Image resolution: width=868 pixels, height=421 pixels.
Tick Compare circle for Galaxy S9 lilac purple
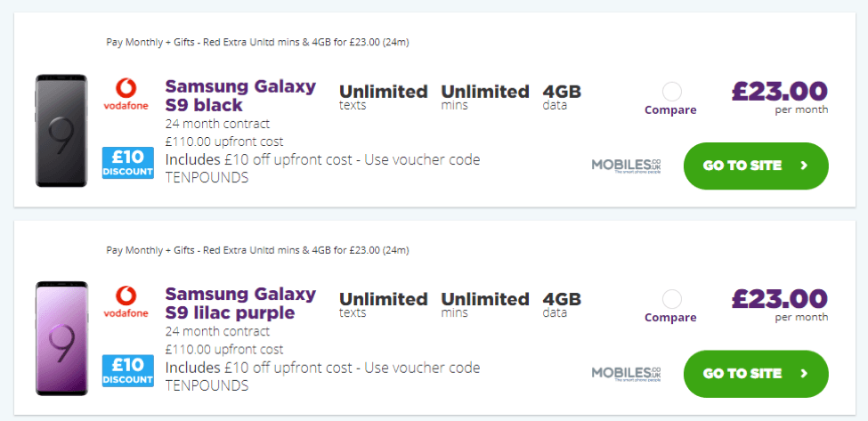[x=672, y=299]
